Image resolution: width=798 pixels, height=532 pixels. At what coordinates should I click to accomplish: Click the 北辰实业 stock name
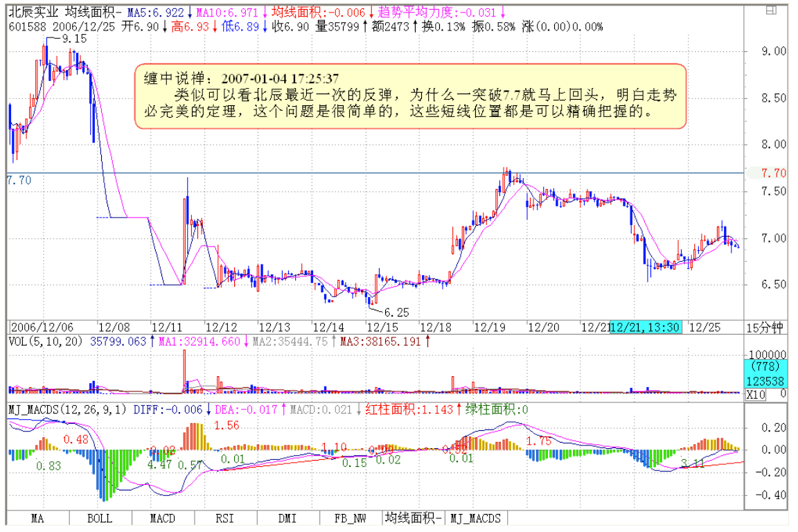pyautogui.click(x=33, y=12)
